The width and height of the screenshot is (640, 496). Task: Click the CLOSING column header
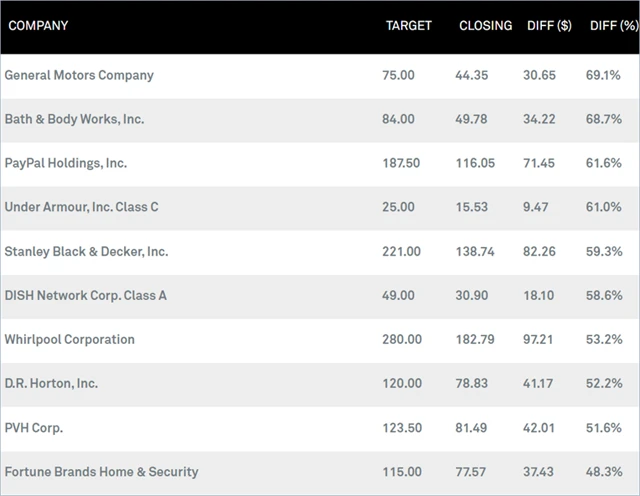click(485, 26)
